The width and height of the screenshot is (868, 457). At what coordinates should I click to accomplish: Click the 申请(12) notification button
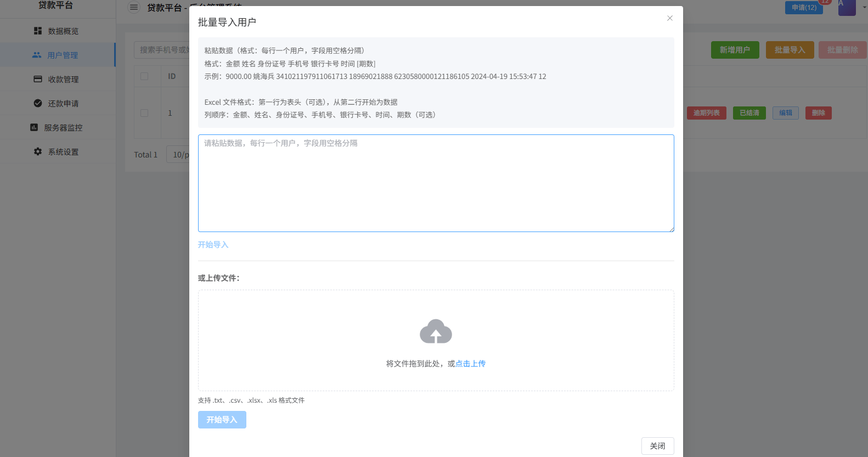[803, 8]
